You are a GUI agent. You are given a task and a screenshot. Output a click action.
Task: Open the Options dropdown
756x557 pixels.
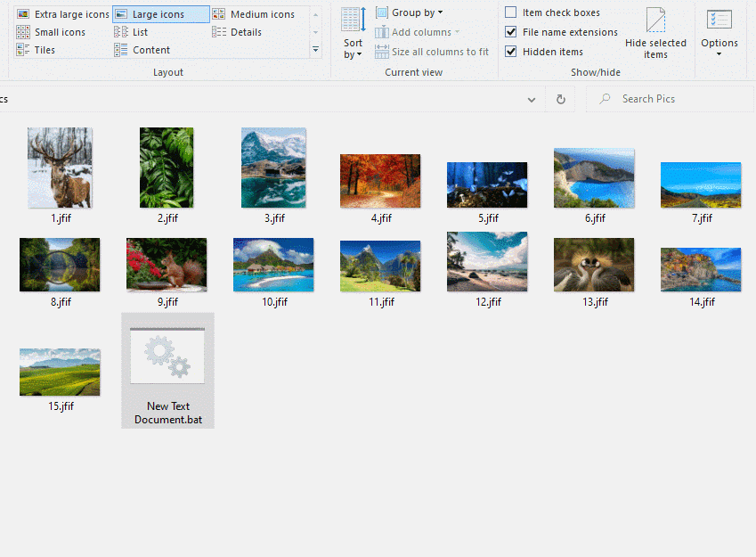pos(719,36)
